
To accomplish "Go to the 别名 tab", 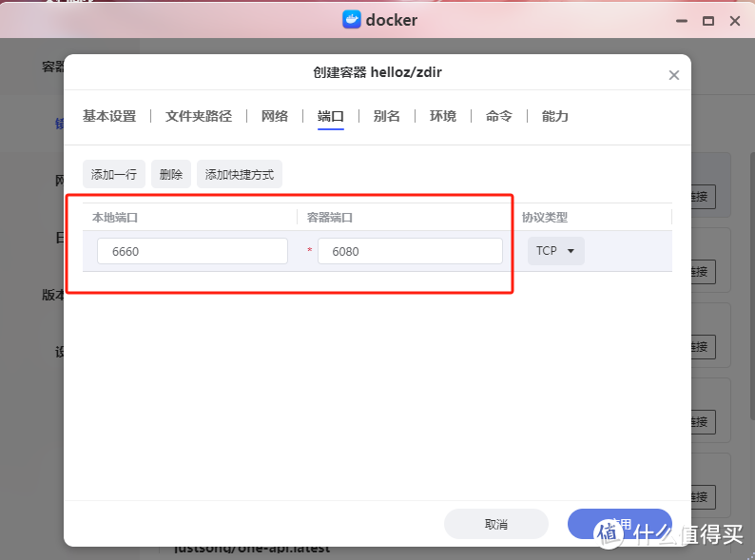I will pyautogui.click(x=387, y=116).
